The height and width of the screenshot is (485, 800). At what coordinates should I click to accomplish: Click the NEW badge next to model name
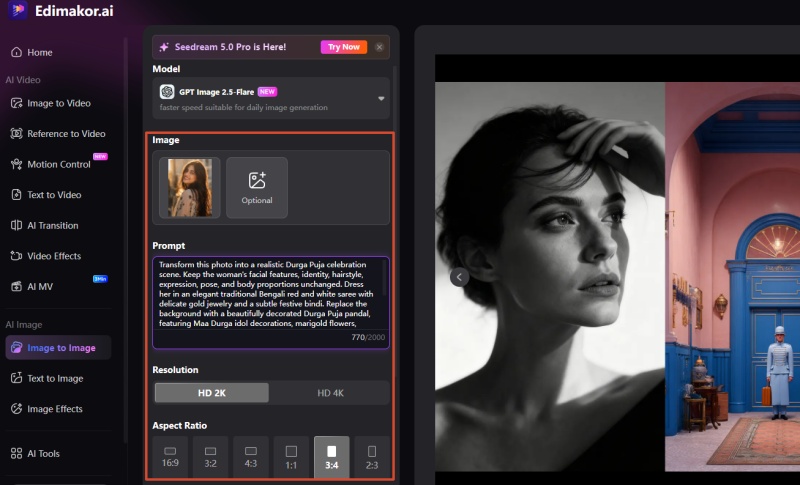click(x=267, y=92)
